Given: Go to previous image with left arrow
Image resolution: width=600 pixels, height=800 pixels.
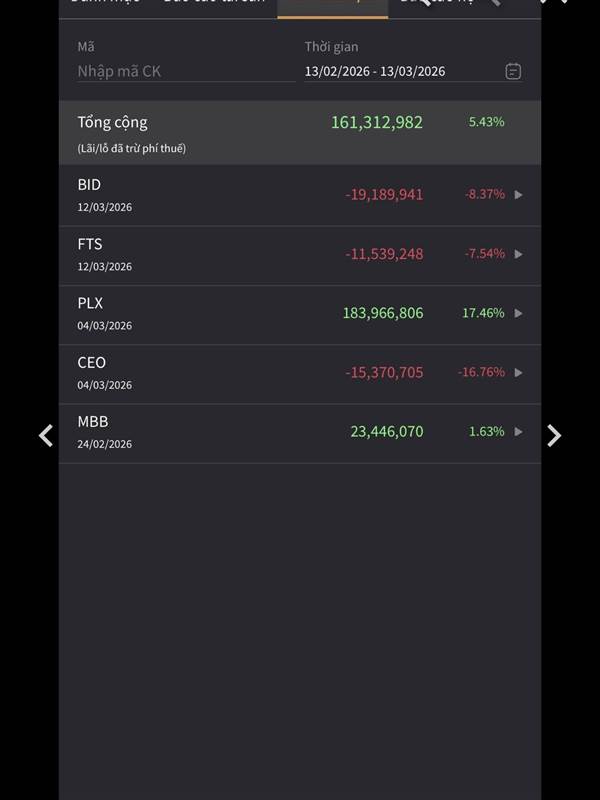Looking at the screenshot, I should pyautogui.click(x=45, y=435).
